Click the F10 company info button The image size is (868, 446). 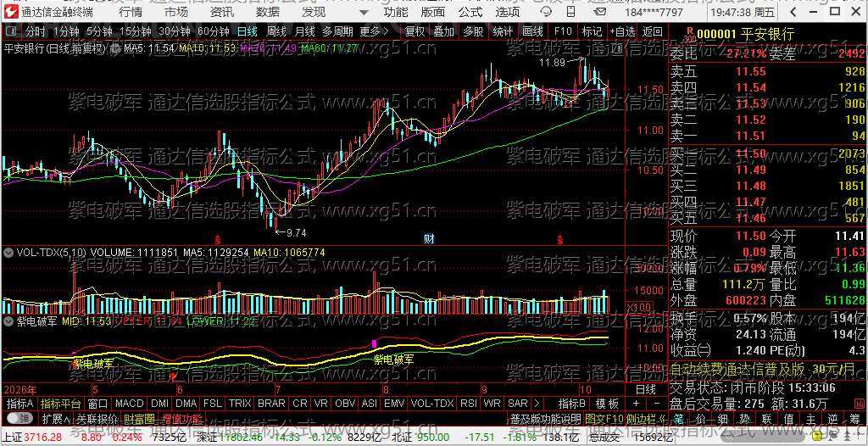click(x=563, y=31)
